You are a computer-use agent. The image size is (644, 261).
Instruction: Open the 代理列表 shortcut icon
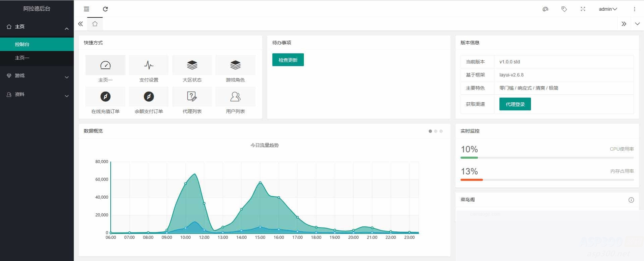(192, 97)
